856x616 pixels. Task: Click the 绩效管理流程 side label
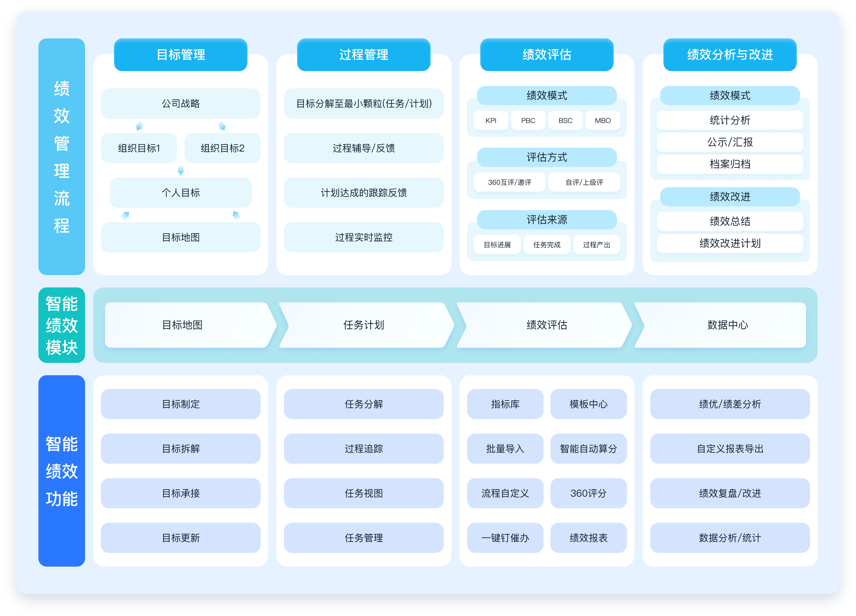coord(61,157)
